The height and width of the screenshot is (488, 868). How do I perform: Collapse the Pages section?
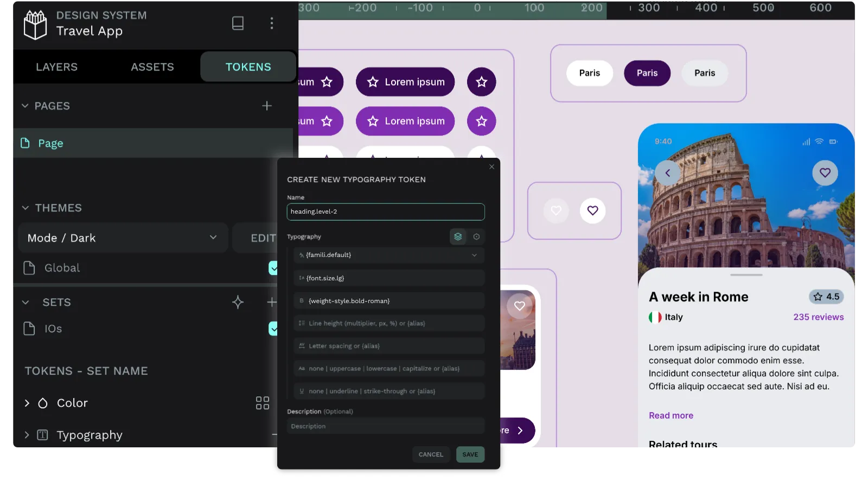pos(25,106)
